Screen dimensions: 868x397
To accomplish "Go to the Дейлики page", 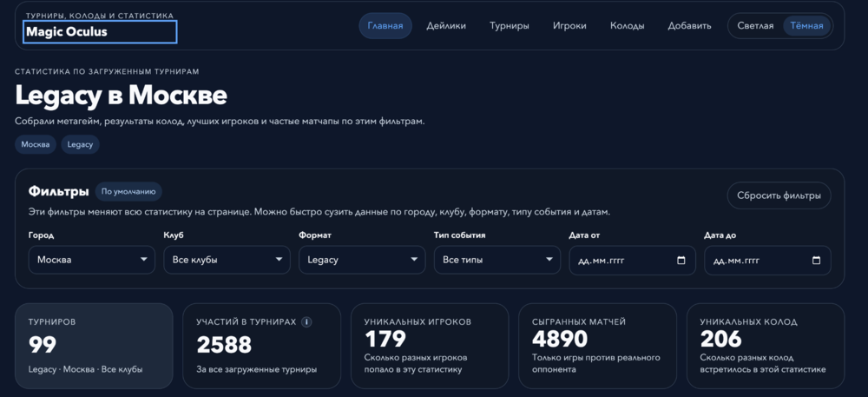I will click(446, 26).
